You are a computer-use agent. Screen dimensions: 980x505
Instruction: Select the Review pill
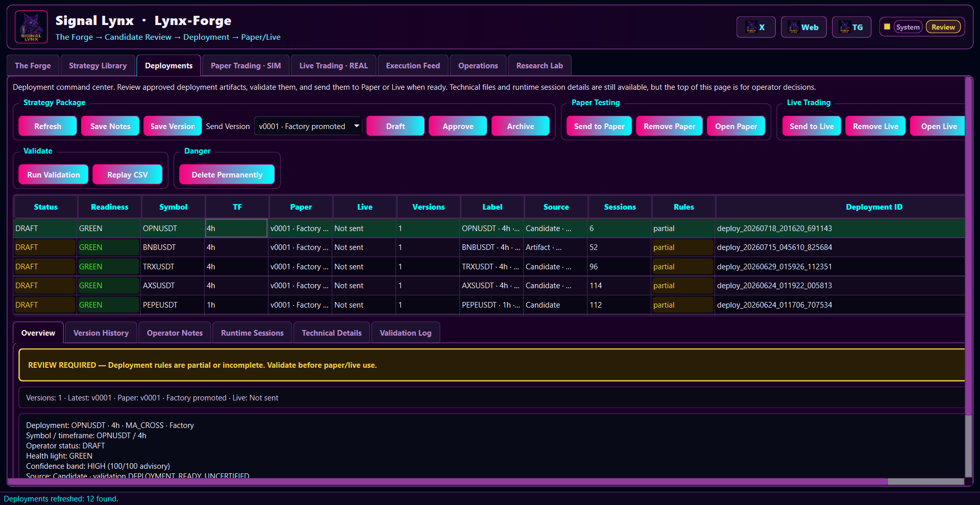tap(943, 27)
